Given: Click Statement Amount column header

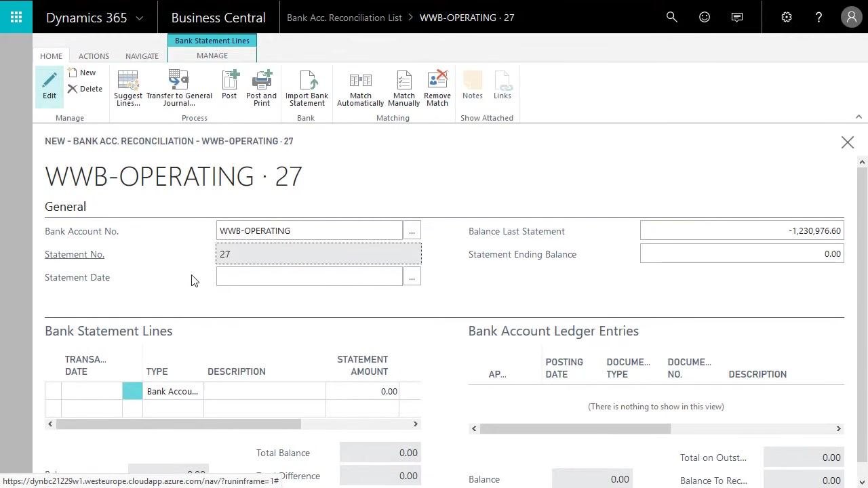Looking at the screenshot, I should click(x=362, y=365).
